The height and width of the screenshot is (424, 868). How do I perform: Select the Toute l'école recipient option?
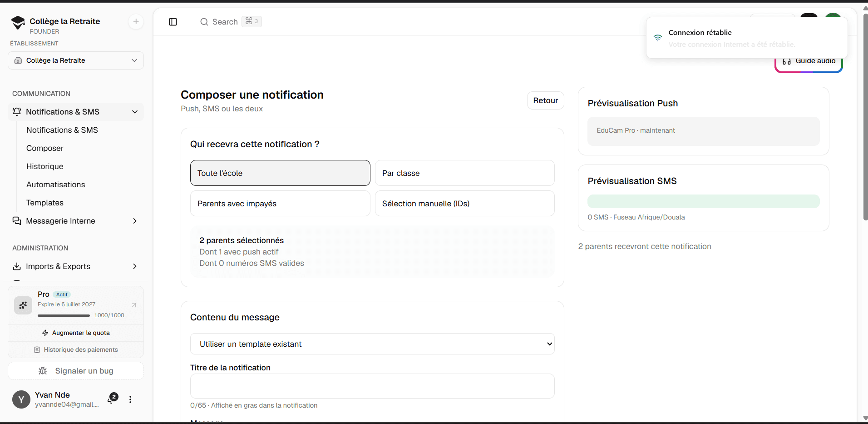(x=280, y=173)
